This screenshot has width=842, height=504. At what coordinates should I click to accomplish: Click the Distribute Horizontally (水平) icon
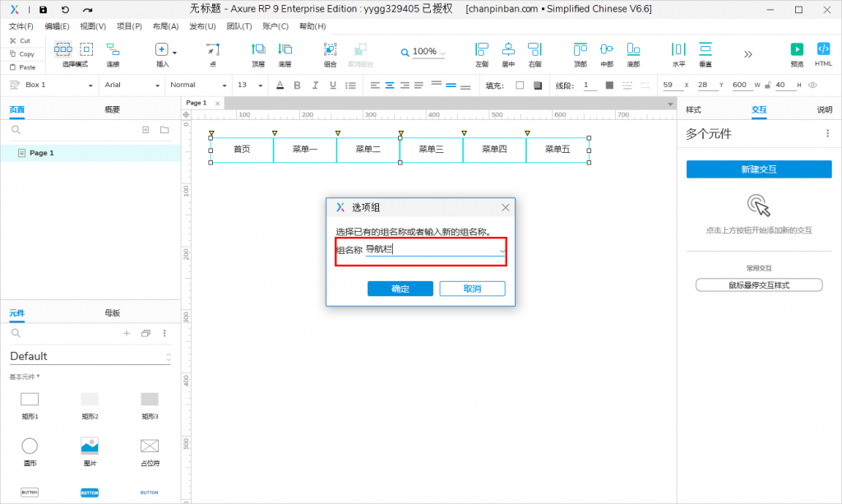(678, 50)
